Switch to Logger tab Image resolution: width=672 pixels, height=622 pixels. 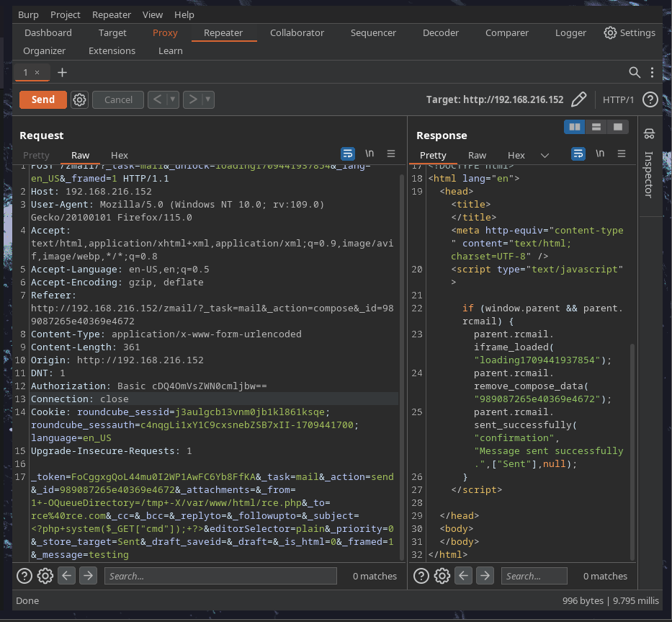570,32
